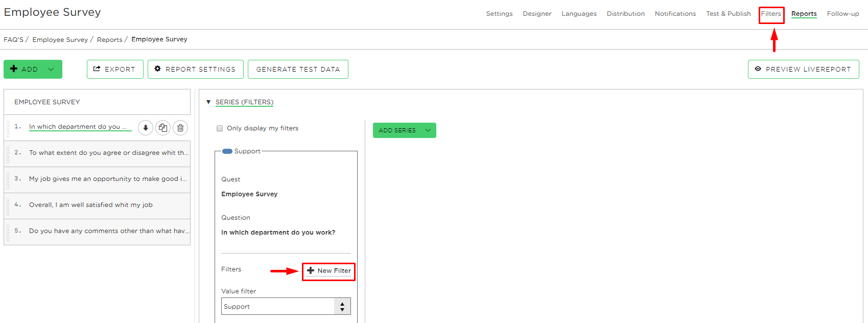Open the ADD button dropdown chevron
Screen dimensions: 868x323
click(51, 69)
